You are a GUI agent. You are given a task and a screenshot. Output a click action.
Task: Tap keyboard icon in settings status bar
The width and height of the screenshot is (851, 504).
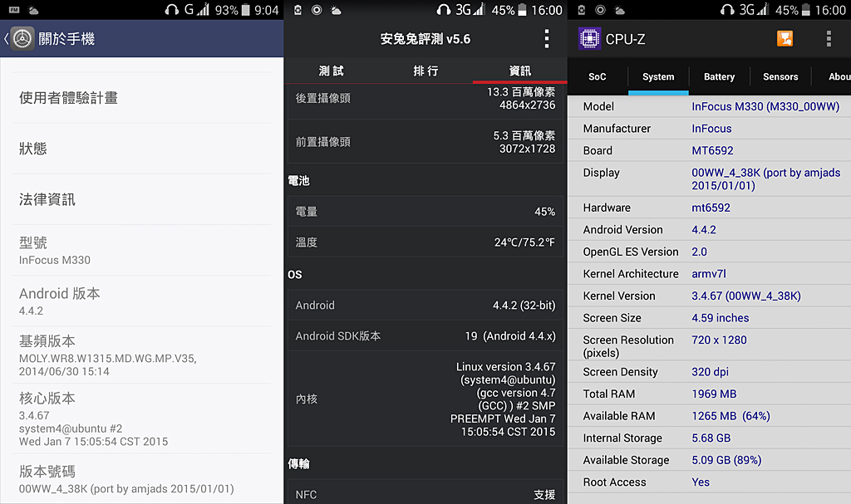[14, 10]
